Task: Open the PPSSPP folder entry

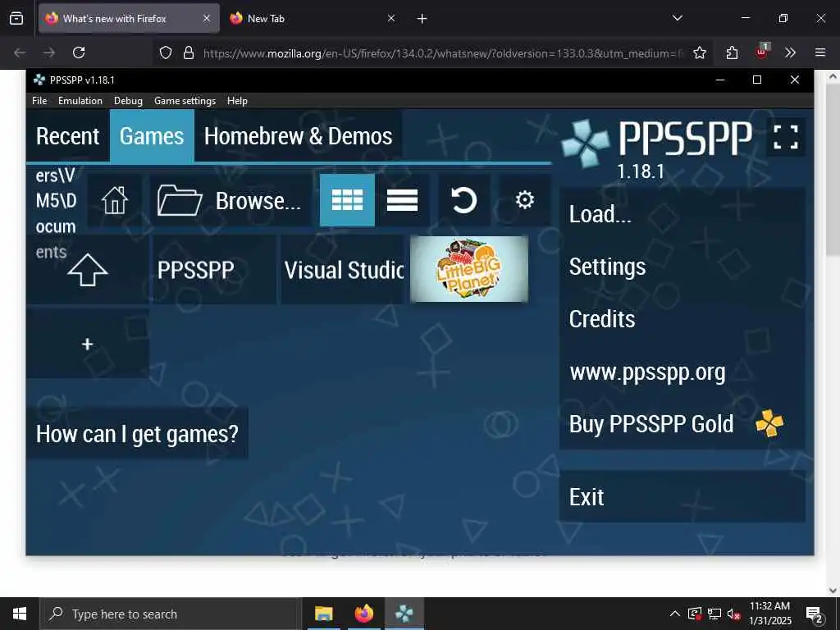Action: (214, 270)
